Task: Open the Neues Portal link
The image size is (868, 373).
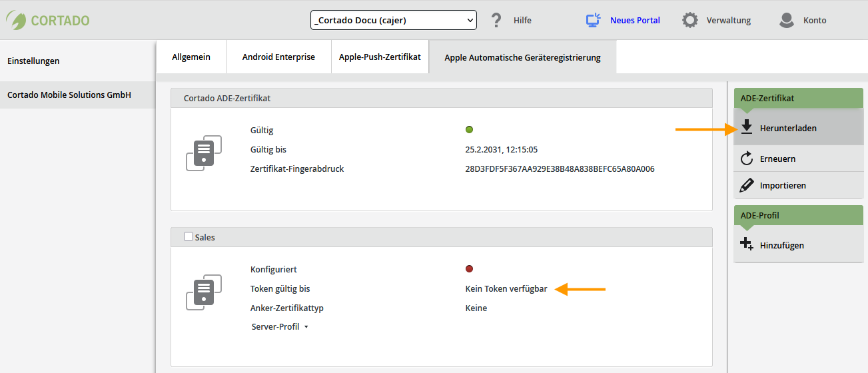Action: (635, 21)
